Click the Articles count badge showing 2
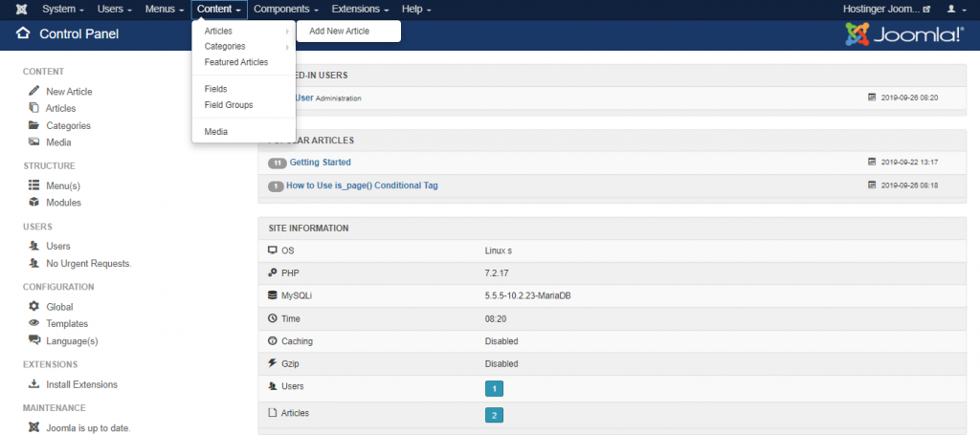The height and width of the screenshot is (435, 980). (x=494, y=415)
